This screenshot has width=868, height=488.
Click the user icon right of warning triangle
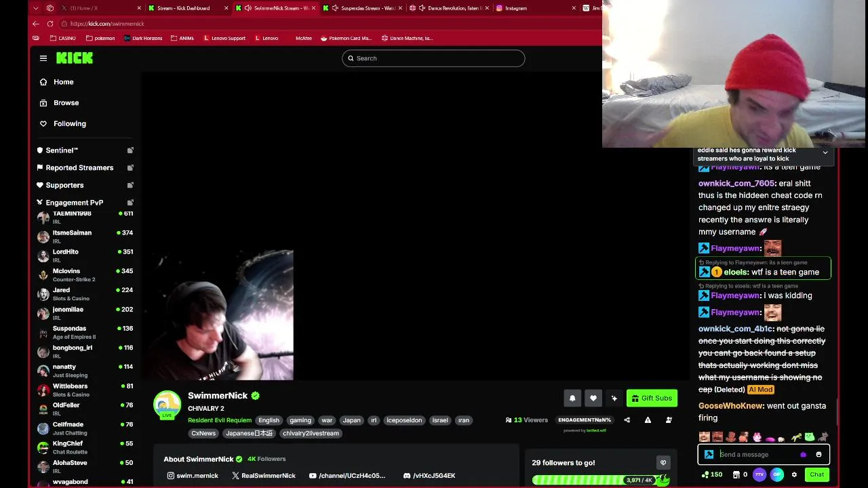[669, 420]
